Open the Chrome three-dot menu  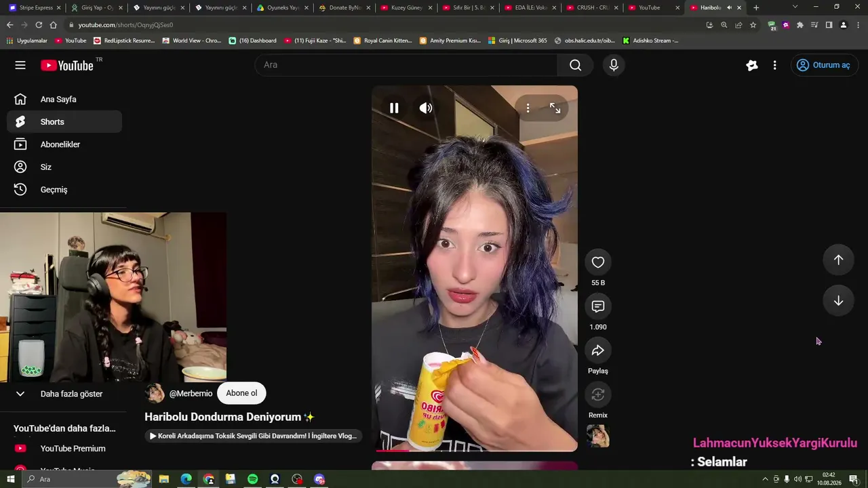pos(858,25)
